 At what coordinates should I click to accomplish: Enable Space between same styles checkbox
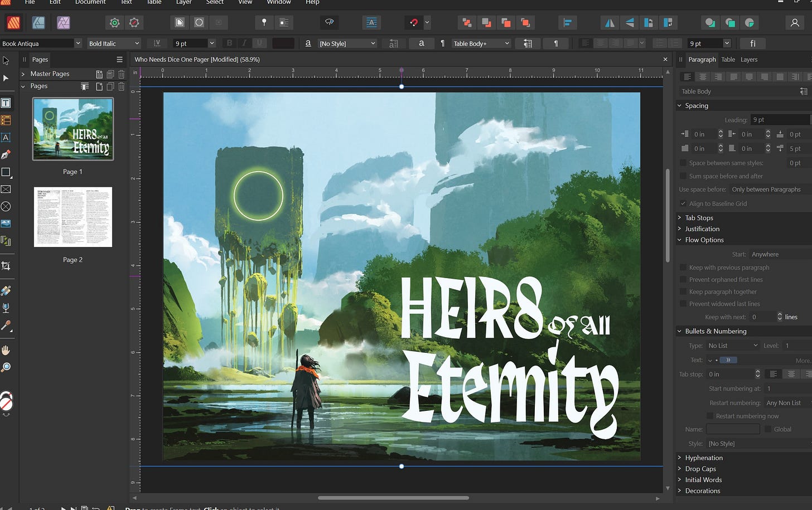tap(683, 163)
